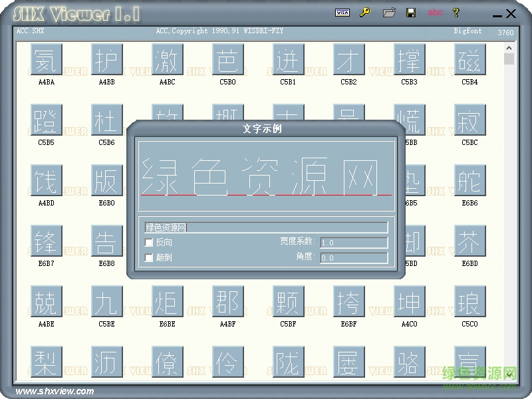Screen dimensions: 532x399
Task: Select the glyph tile labeled A4C0
Action: pyautogui.click(x=409, y=301)
